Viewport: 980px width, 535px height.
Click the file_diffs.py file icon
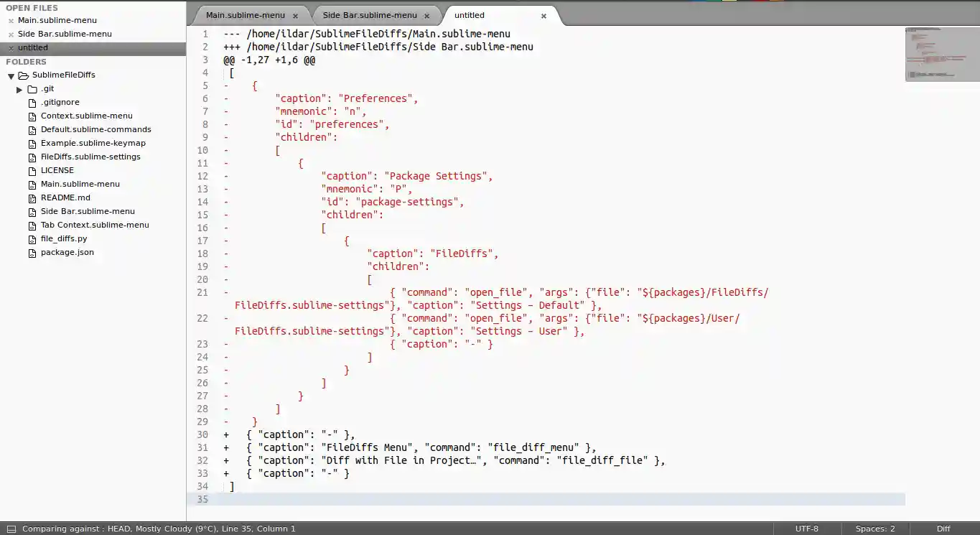pos(32,239)
